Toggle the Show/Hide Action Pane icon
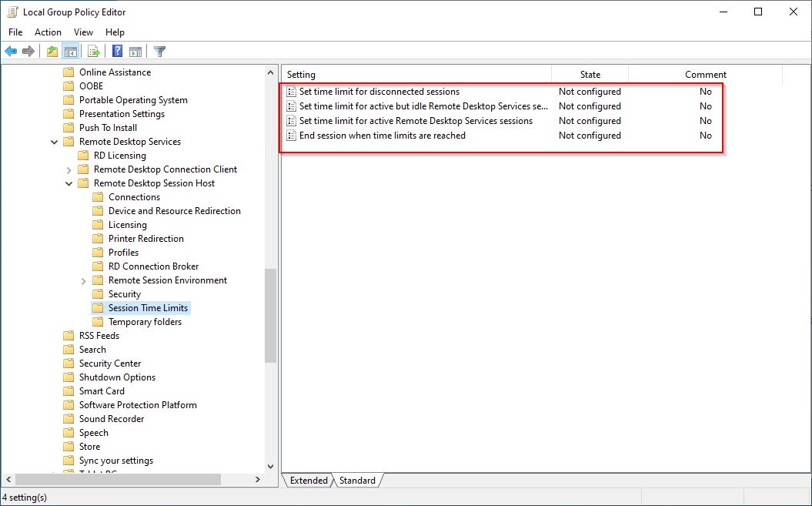 tap(135, 52)
